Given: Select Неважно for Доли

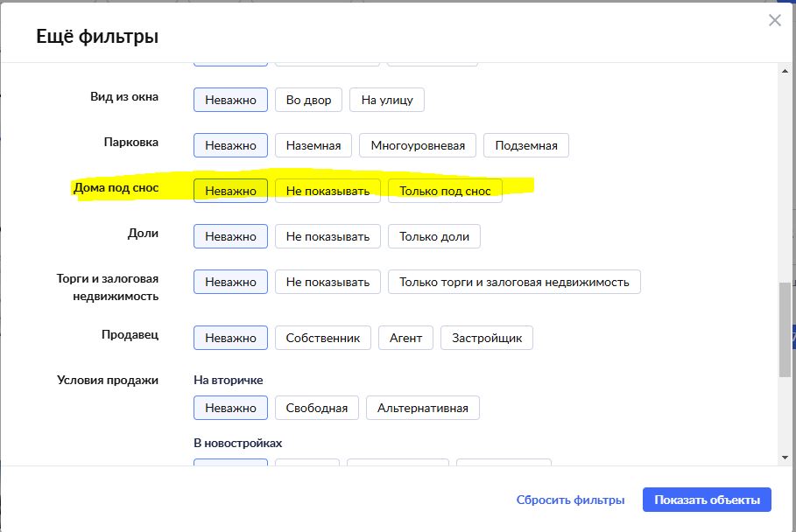Looking at the screenshot, I should [x=230, y=236].
